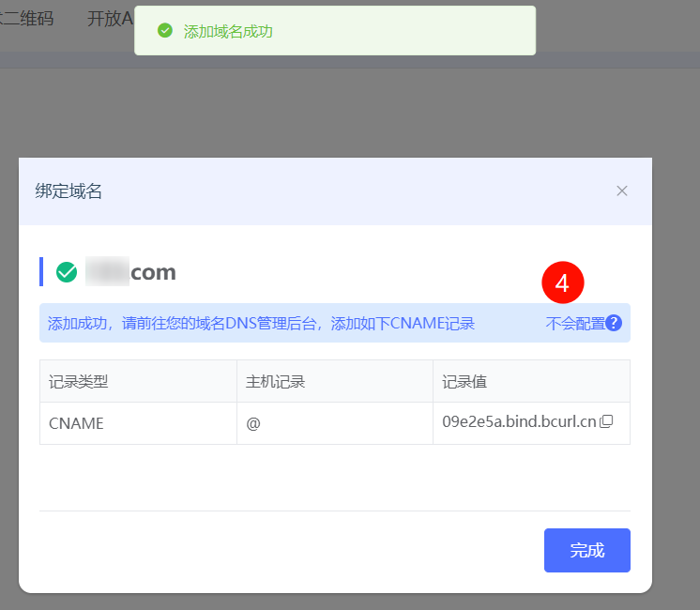Click the 添加域名成功 toast message
700x610 pixels.
[x=228, y=31]
